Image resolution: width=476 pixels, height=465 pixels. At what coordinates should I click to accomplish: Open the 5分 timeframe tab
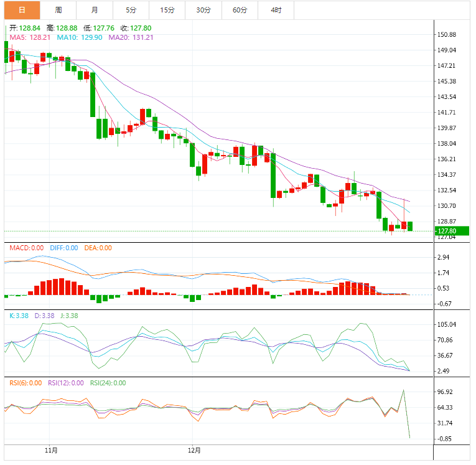pyautogui.click(x=131, y=10)
